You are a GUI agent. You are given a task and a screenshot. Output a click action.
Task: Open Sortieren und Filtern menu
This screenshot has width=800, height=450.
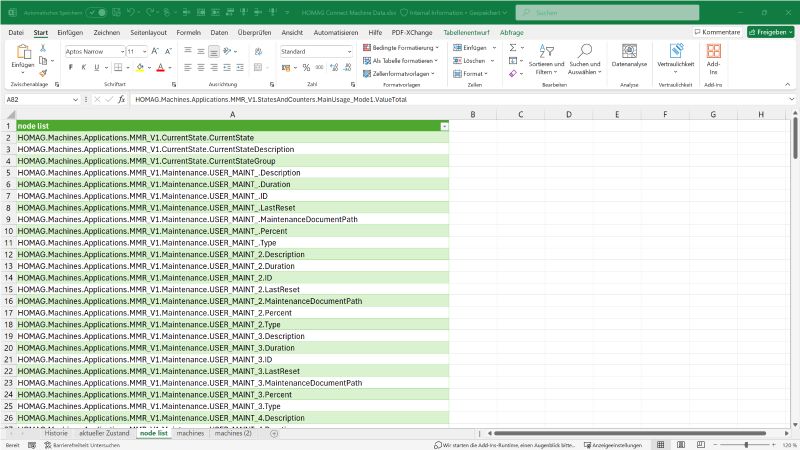(x=546, y=60)
